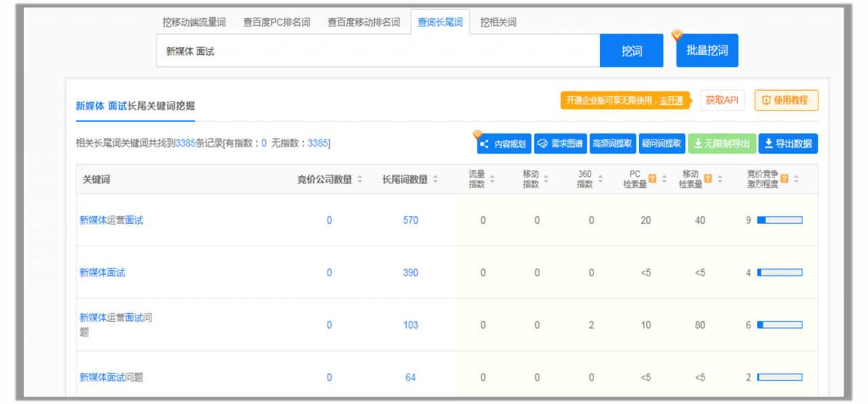Open the 新媒体运营面试 keyword link
The image size is (868, 404).
(x=111, y=220)
